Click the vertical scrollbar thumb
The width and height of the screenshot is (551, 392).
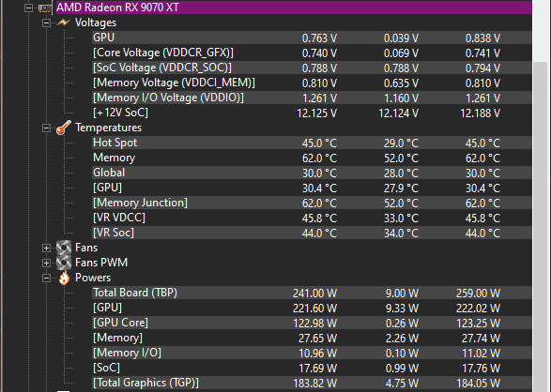540,227
